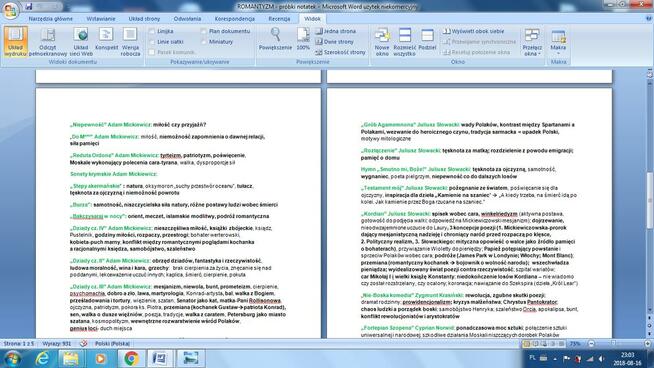
Task: Adjust the status bar zoom slider
Action: click(x=613, y=343)
